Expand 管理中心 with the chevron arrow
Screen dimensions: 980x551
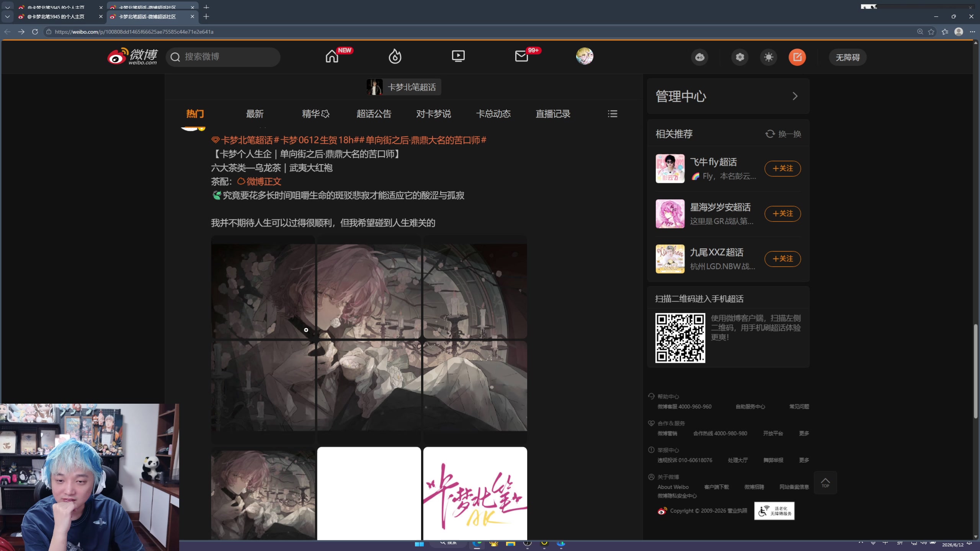795,96
